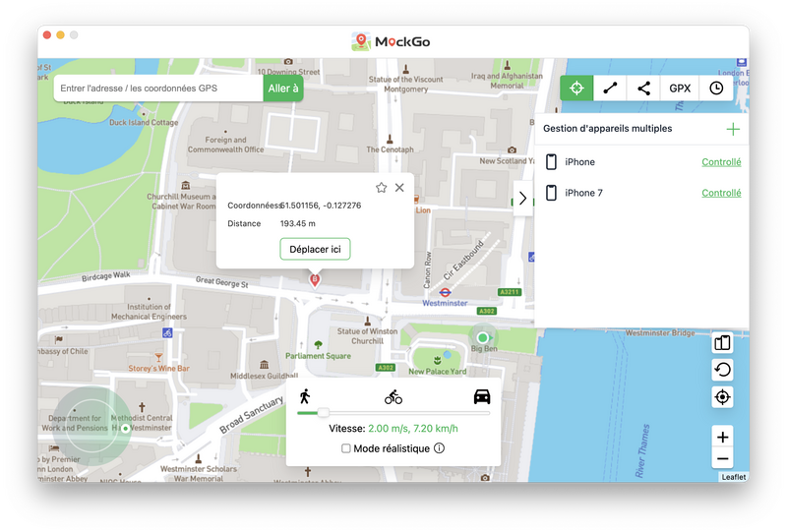
Task: Select the cycling speed icon
Action: 393,397
